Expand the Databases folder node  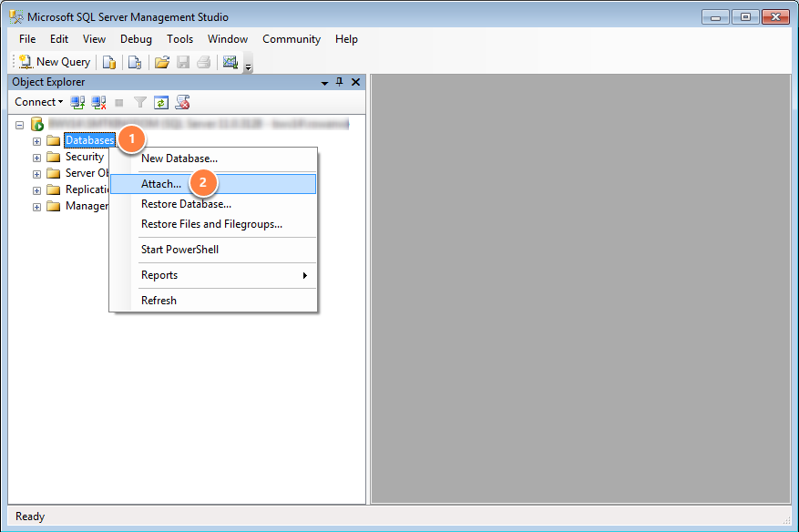(36, 141)
